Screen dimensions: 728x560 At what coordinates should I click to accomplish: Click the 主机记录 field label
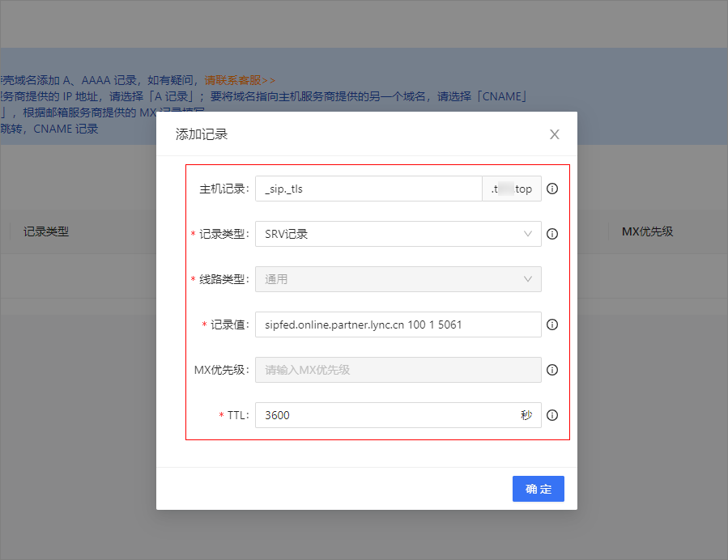pyautogui.click(x=224, y=189)
